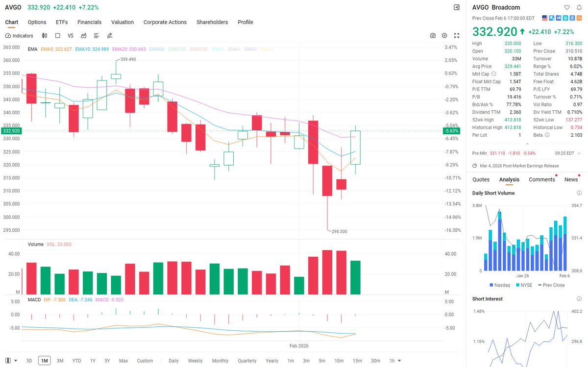Open the Indicators panel

pos(19,36)
